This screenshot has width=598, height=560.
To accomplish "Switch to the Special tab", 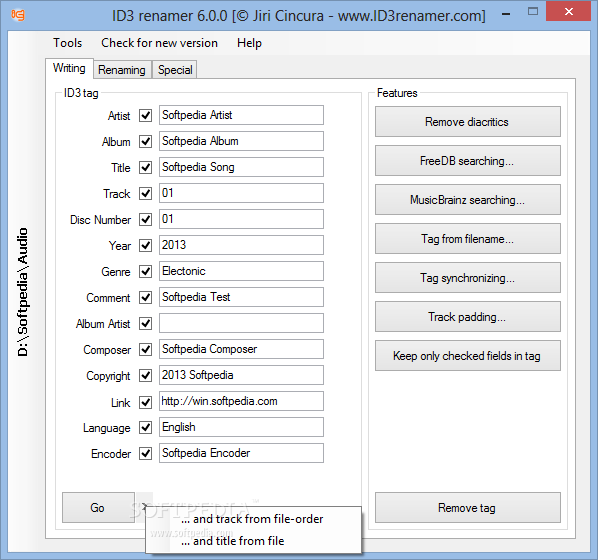I will click(175, 70).
